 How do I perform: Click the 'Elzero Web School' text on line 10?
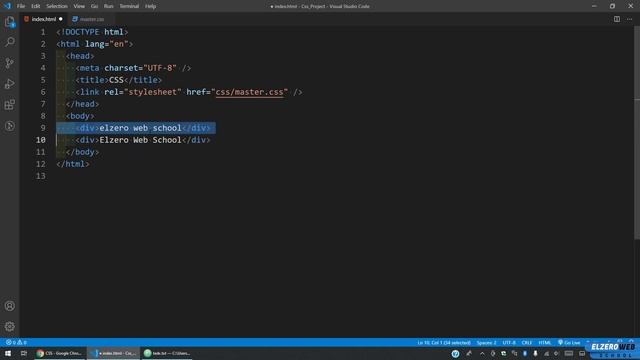click(x=140, y=140)
